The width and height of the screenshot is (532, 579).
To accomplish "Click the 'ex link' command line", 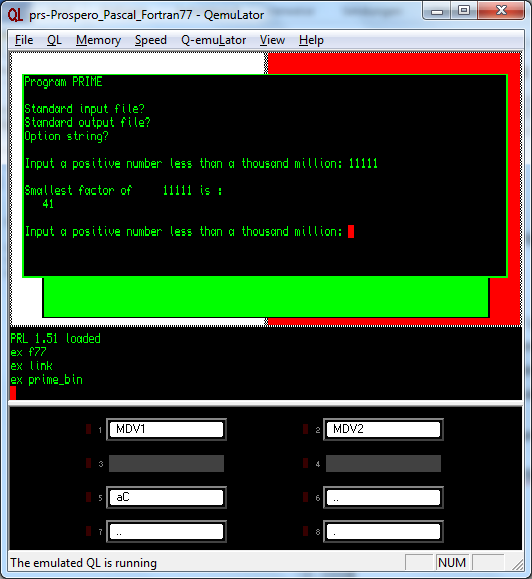I will [x=31, y=366].
